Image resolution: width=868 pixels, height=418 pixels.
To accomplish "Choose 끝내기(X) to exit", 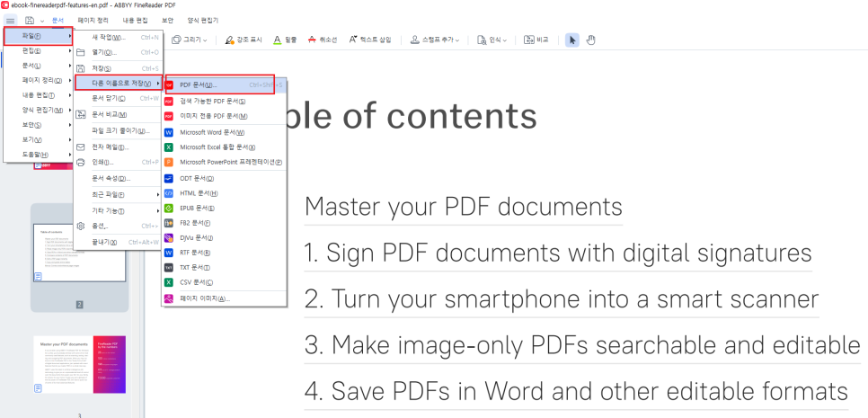I will click(x=118, y=243).
